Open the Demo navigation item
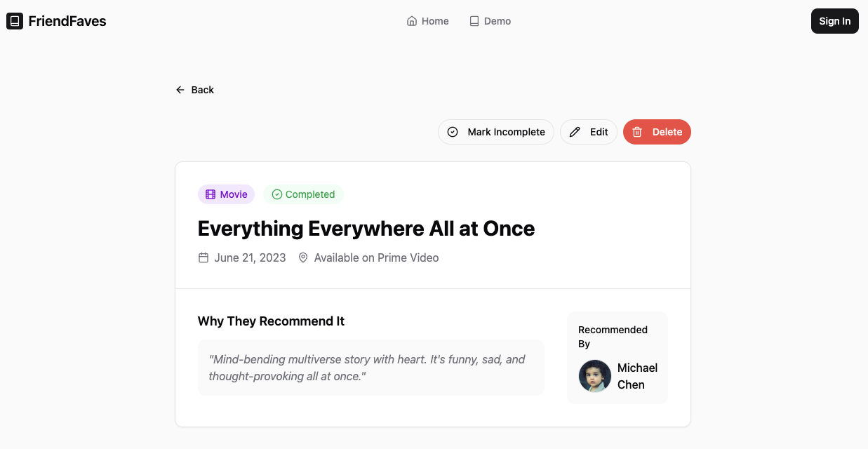 tap(490, 21)
